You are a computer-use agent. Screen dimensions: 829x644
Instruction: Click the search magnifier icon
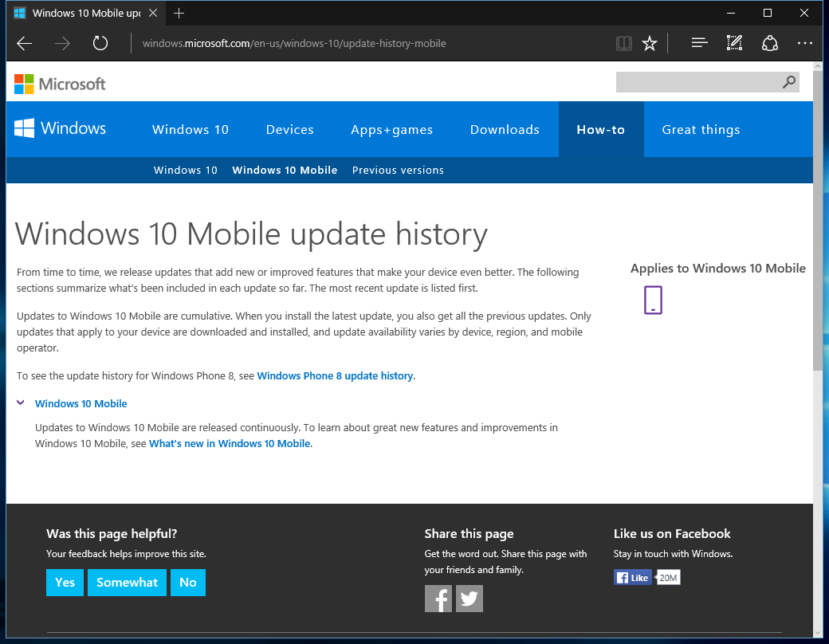[788, 82]
